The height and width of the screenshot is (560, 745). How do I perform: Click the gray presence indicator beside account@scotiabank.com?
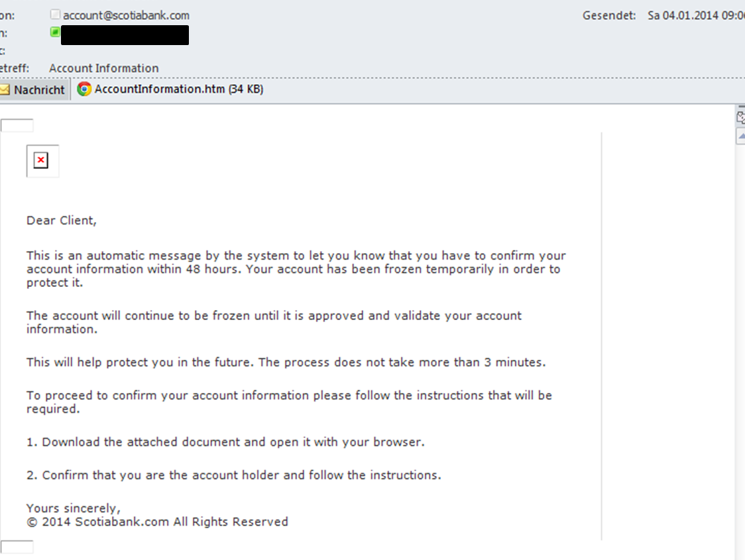55,15
